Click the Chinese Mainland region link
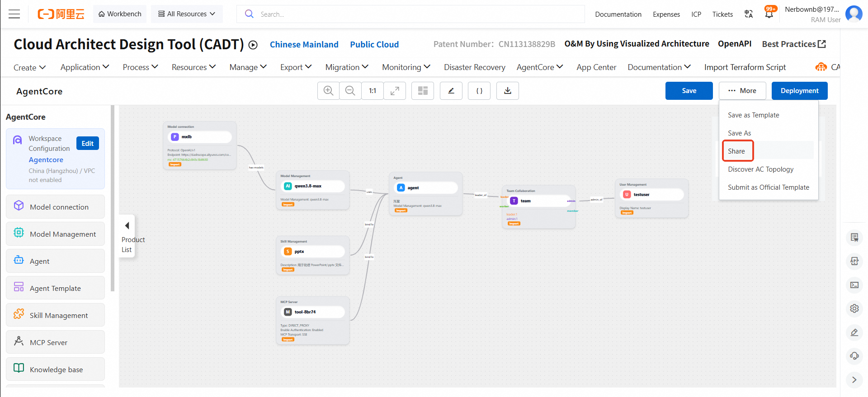This screenshot has height=397, width=868. (304, 45)
